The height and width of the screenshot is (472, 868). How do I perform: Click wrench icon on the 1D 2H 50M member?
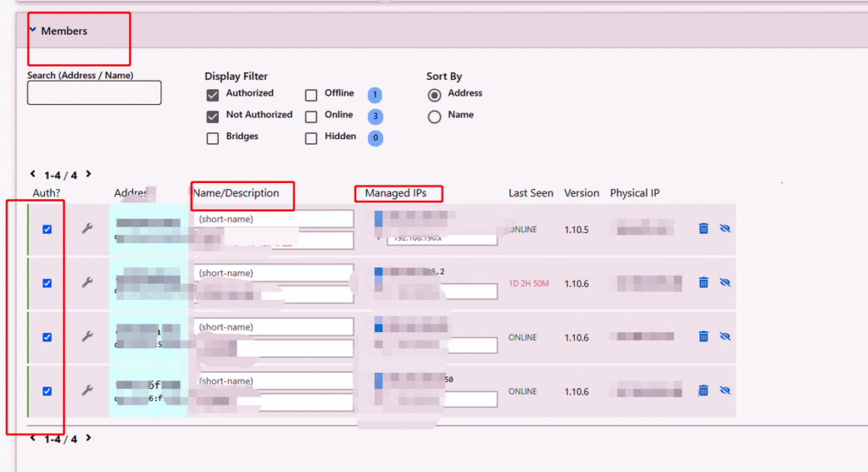click(x=86, y=283)
